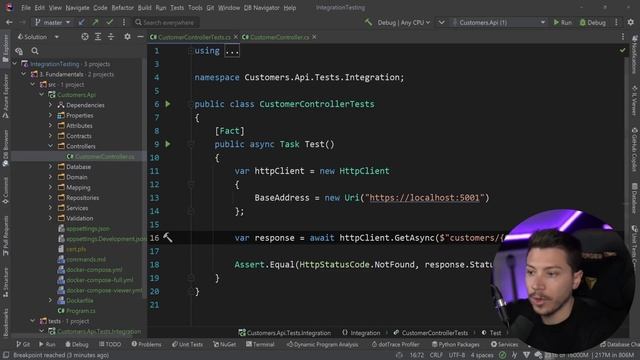Image resolution: width=640 pixels, height=360 pixels.
Task: Click Expand All in Solution panel
Action: 98,37
